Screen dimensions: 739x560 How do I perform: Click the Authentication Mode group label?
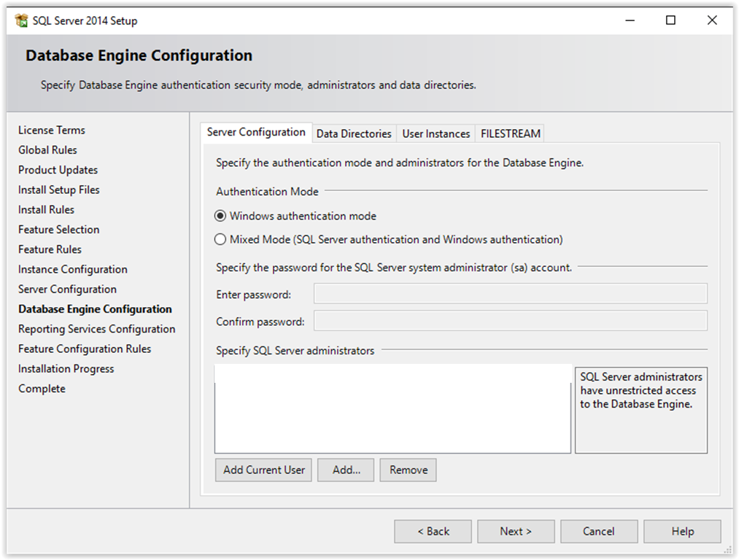click(267, 192)
